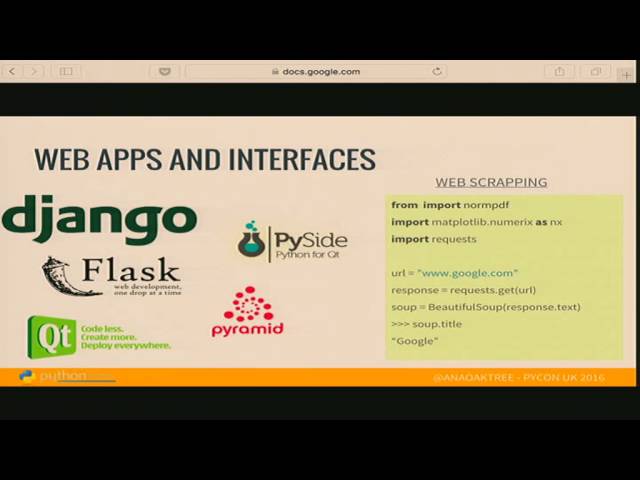Click "import matplotlib.numerix as nx" line

(476, 222)
